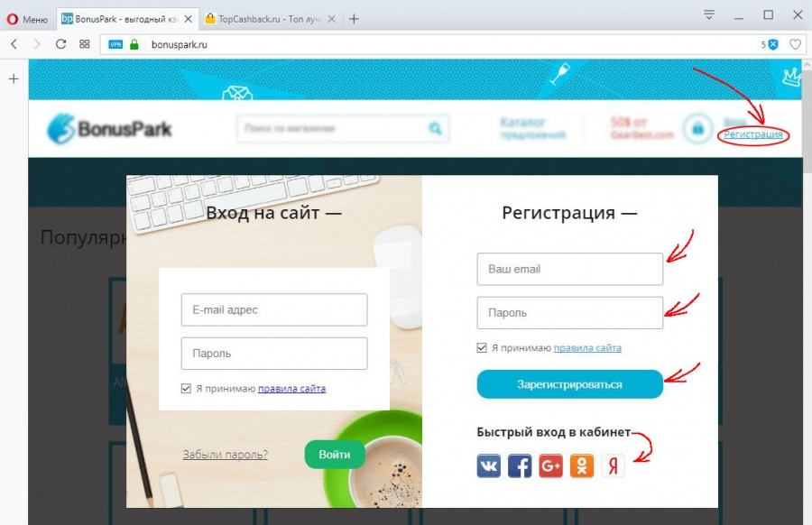Switch to the TopCashback.ru tab
This screenshot has width=812, height=525.
[x=270, y=19]
